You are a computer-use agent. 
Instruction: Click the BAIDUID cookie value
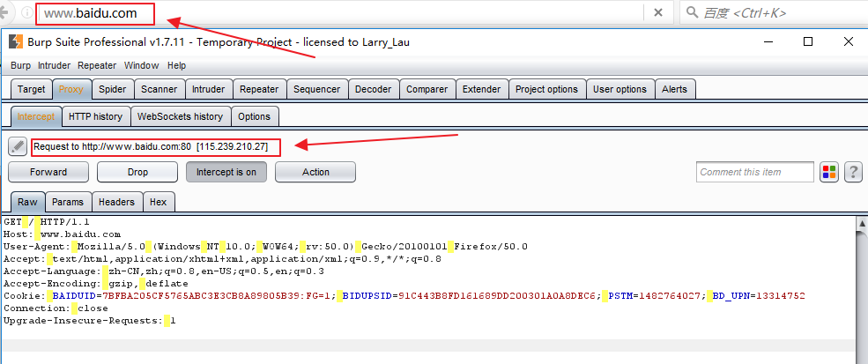pyautogui.click(x=219, y=296)
